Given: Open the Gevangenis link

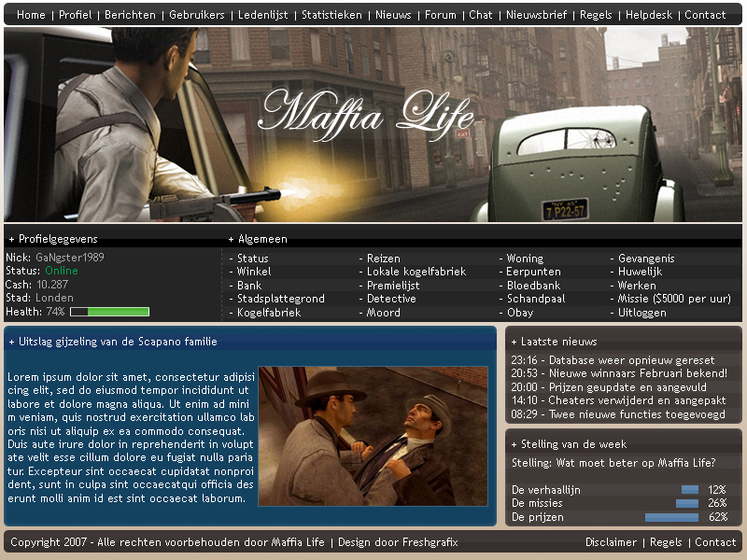Looking at the screenshot, I should (646, 259).
